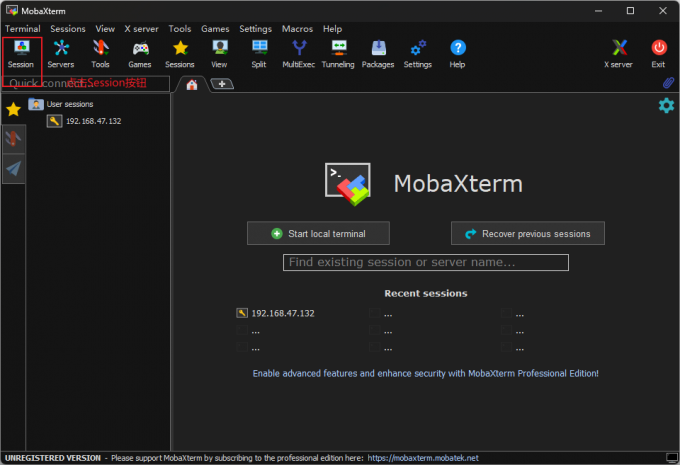
Task: Open the View menu
Action: 105,29
